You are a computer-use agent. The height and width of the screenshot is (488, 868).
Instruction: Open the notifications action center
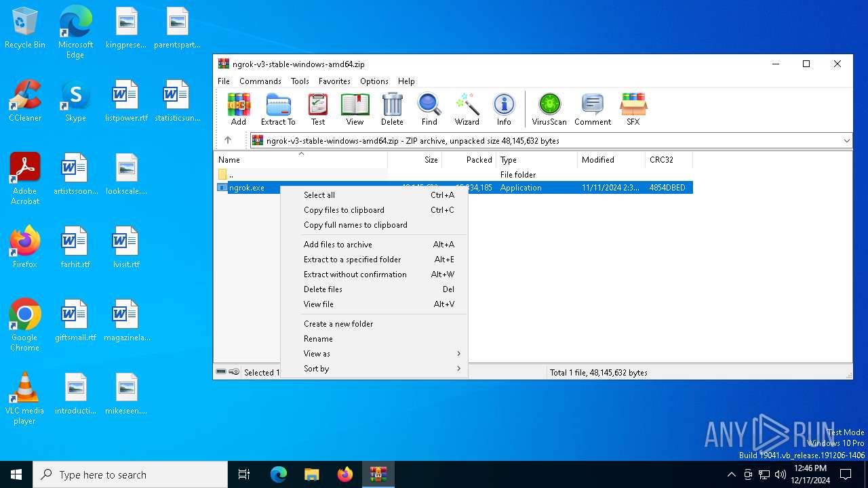pyautogui.click(x=846, y=474)
